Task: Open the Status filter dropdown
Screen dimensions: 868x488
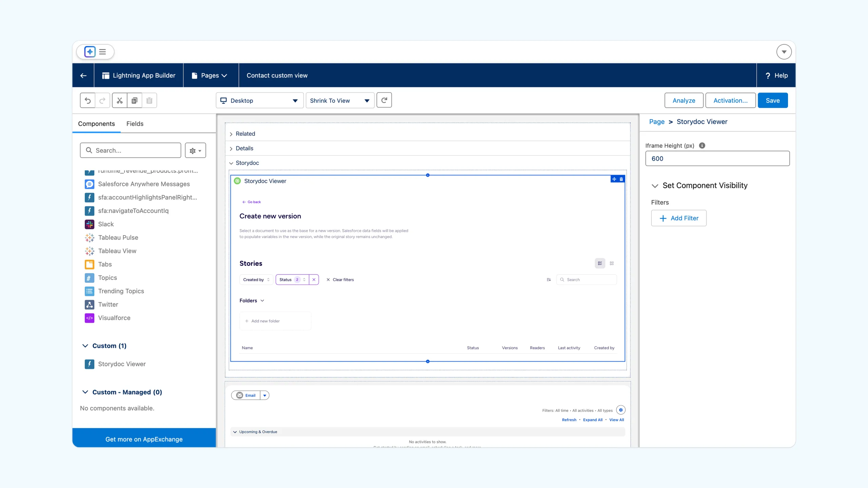Action: coord(292,280)
